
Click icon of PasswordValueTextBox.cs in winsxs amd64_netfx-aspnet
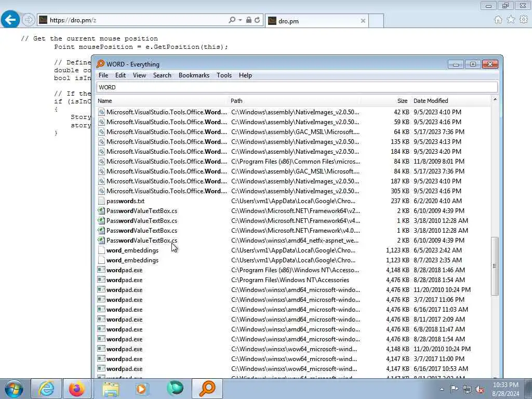click(x=101, y=240)
